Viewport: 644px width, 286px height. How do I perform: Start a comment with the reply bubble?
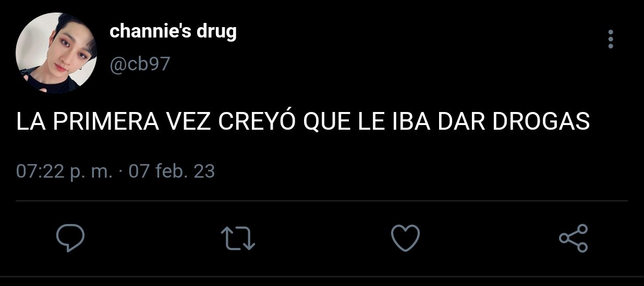click(70, 238)
